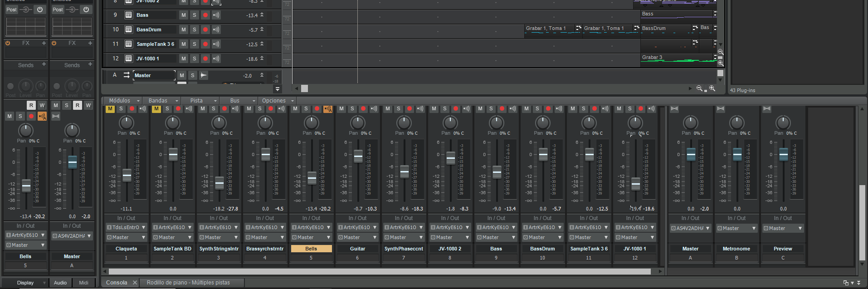Image resolution: width=868 pixels, height=289 pixels.
Task: Toggle input echo in Bells inspector strip
Action: [x=42, y=117]
